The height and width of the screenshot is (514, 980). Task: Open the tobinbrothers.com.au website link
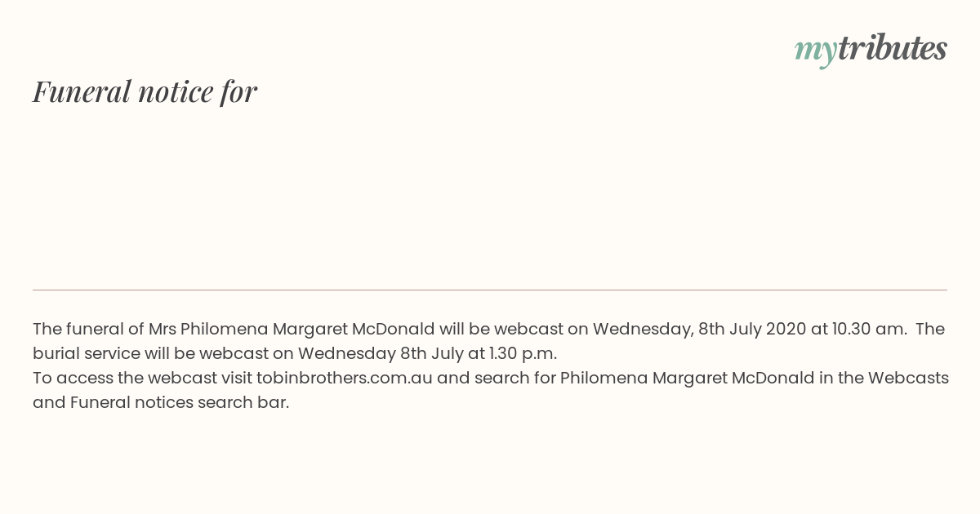[x=344, y=378]
